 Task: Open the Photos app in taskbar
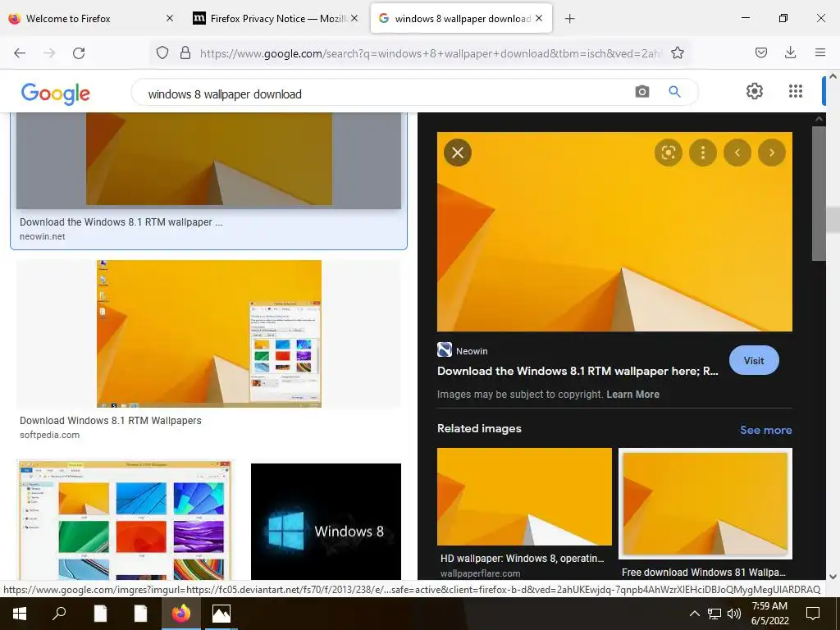tap(221, 614)
